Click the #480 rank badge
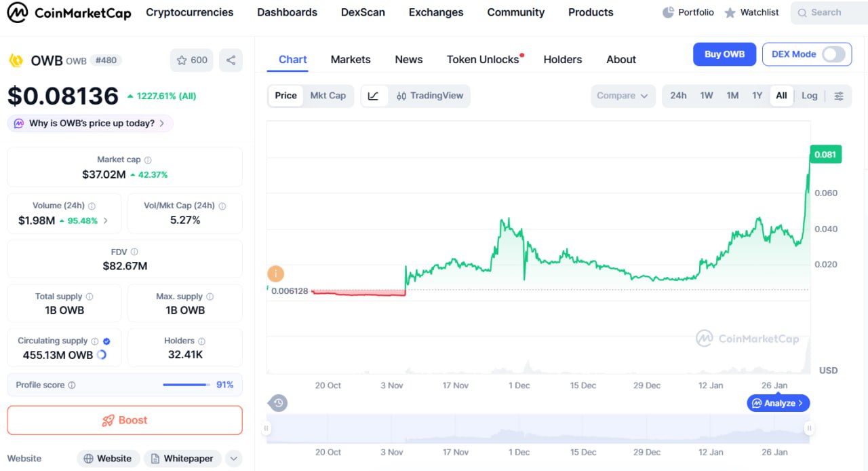868x471 pixels. (106, 60)
